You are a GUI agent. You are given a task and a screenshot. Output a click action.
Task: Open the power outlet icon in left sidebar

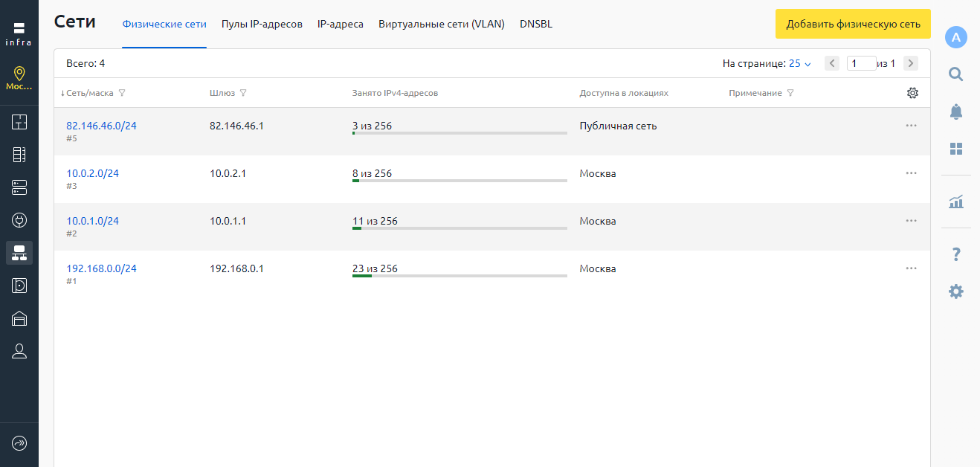(19, 220)
